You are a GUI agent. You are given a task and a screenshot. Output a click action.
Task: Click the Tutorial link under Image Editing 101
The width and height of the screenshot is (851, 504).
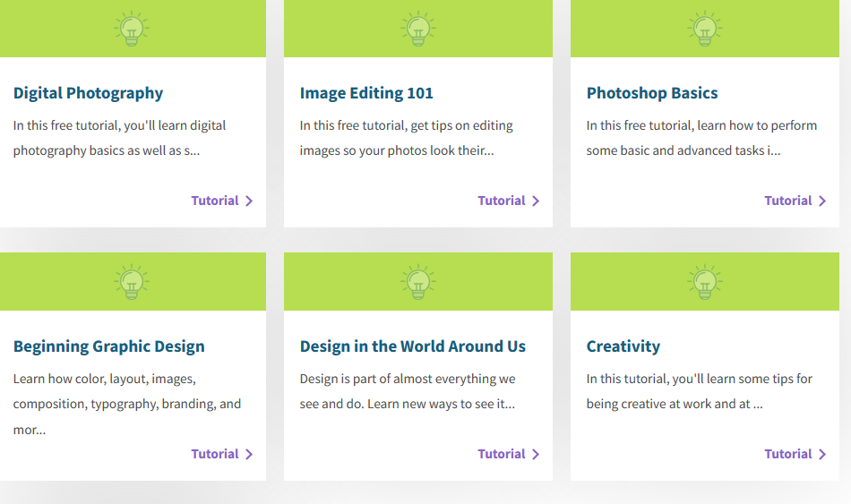[x=502, y=201]
